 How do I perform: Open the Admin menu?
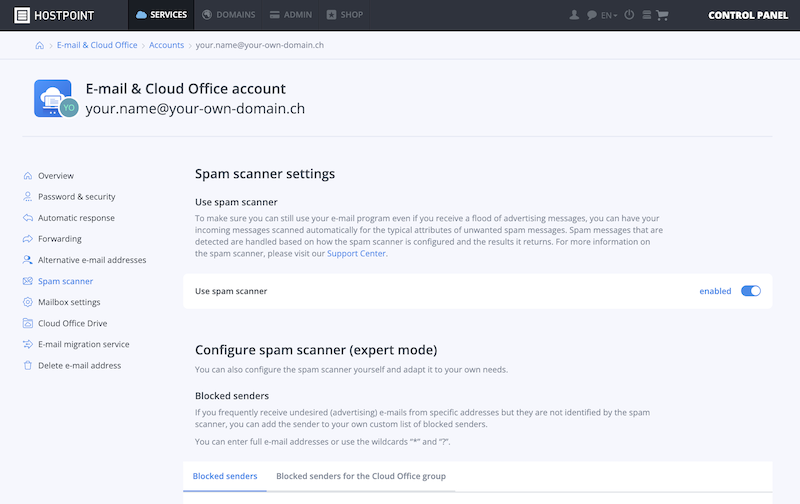coord(291,15)
